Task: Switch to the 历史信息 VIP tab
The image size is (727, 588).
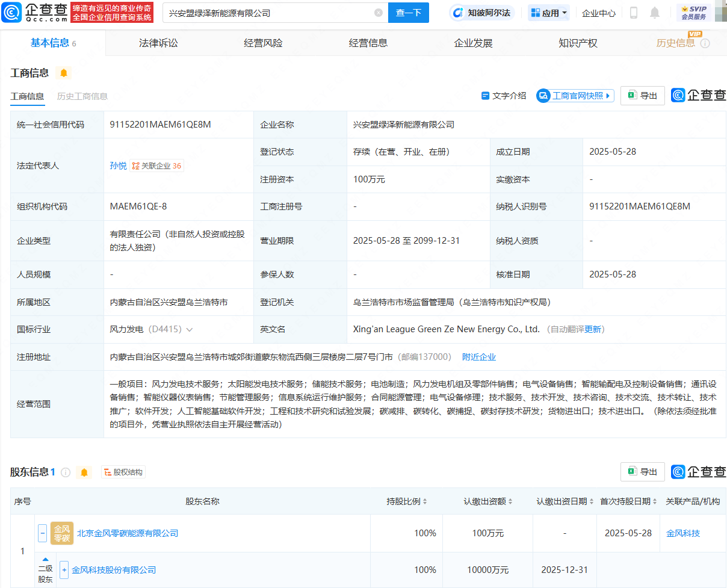Action: pos(676,43)
